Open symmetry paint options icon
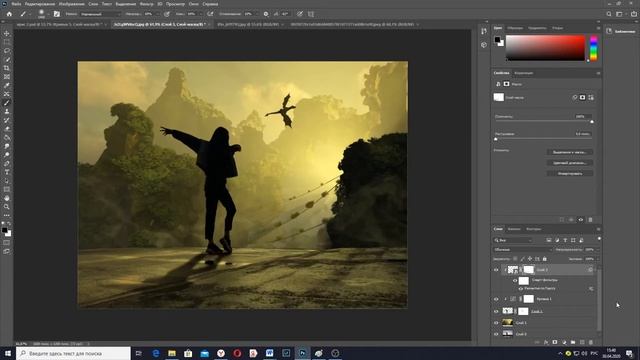The width and height of the screenshot is (640, 360). coord(311,14)
